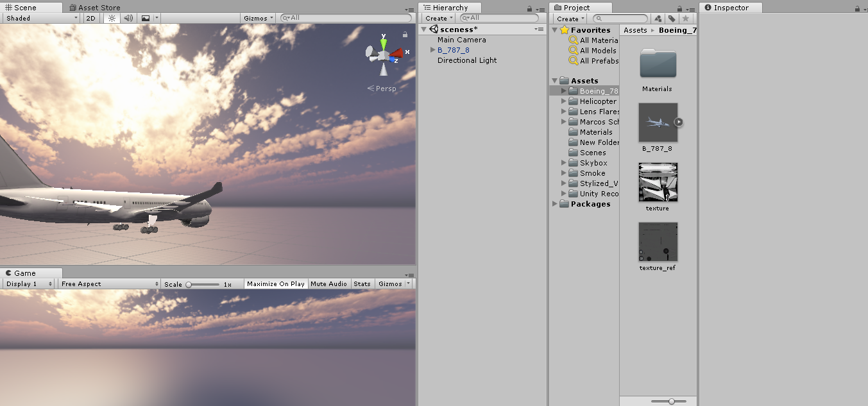This screenshot has width=868, height=406.
Task: Click the favorites star icon in Project toolbar
Action: (x=685, y=19)
